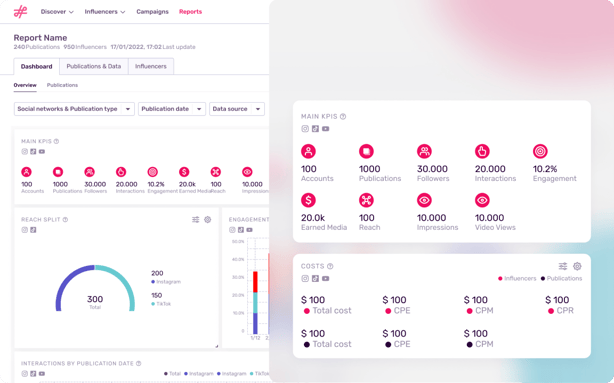
Task: Click the Interactions icon in small KPI row
Action: (121, 172)
